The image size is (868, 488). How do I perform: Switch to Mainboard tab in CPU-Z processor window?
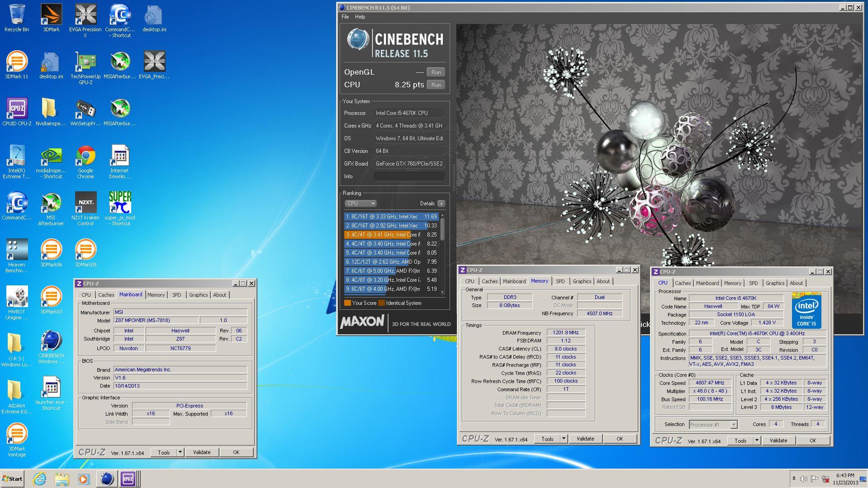tap(707, 283)
